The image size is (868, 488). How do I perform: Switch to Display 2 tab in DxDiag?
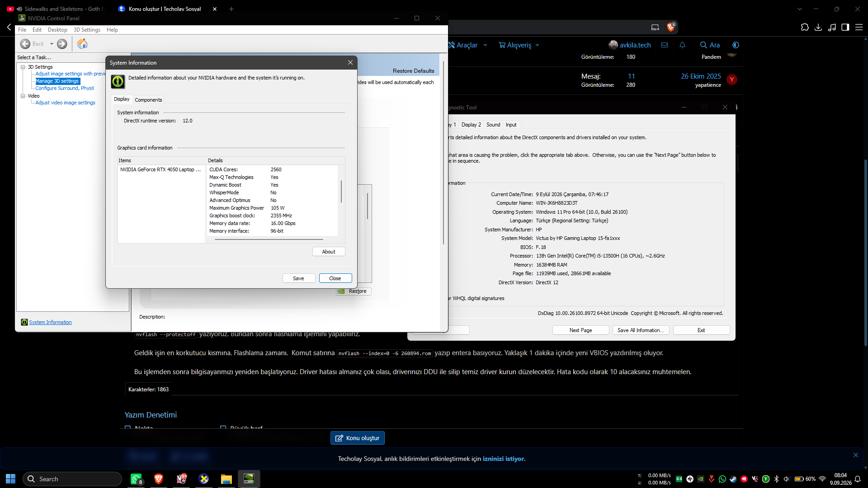click(x=471, y=125)
